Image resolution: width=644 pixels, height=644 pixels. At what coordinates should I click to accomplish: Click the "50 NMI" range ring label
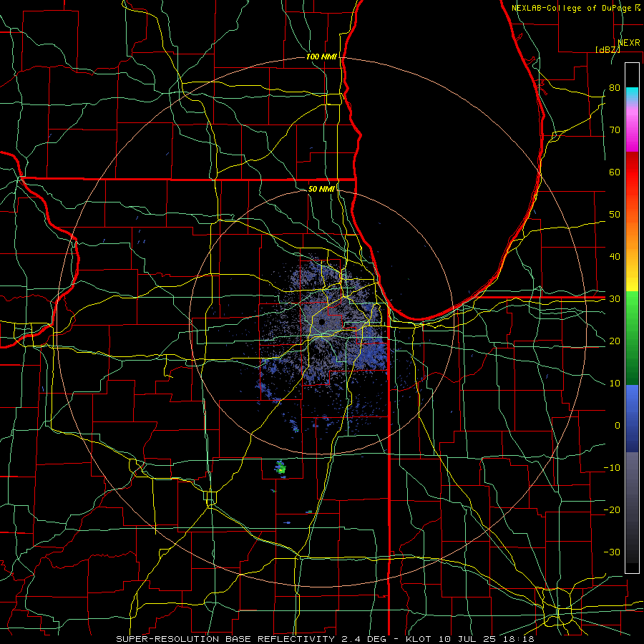[321, 189]
